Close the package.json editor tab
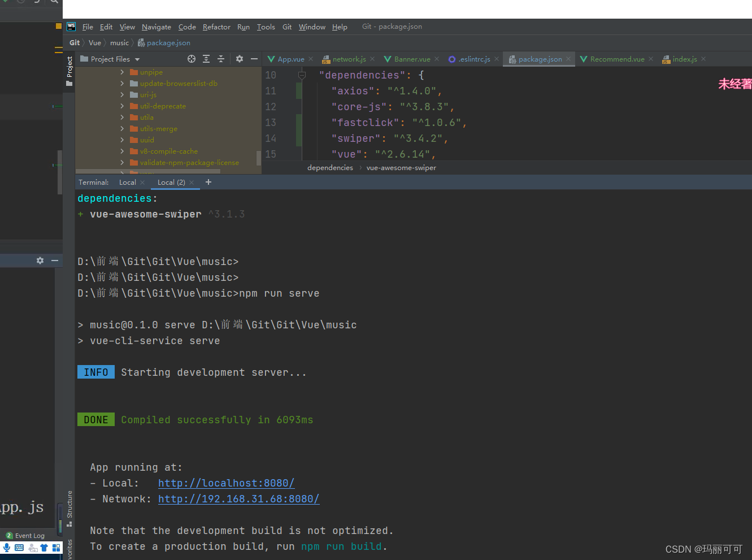The width and height of the screenshot is (752, 560). 568,59
